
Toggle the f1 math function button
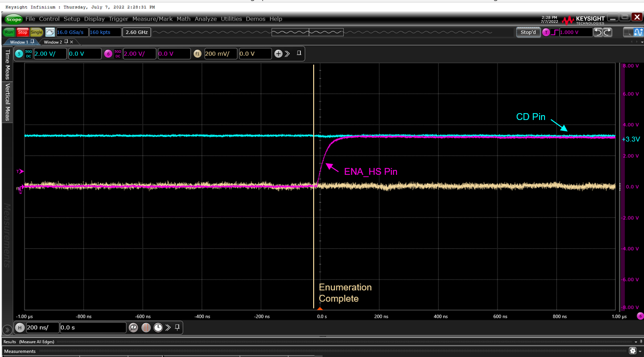tap(198, 54)
